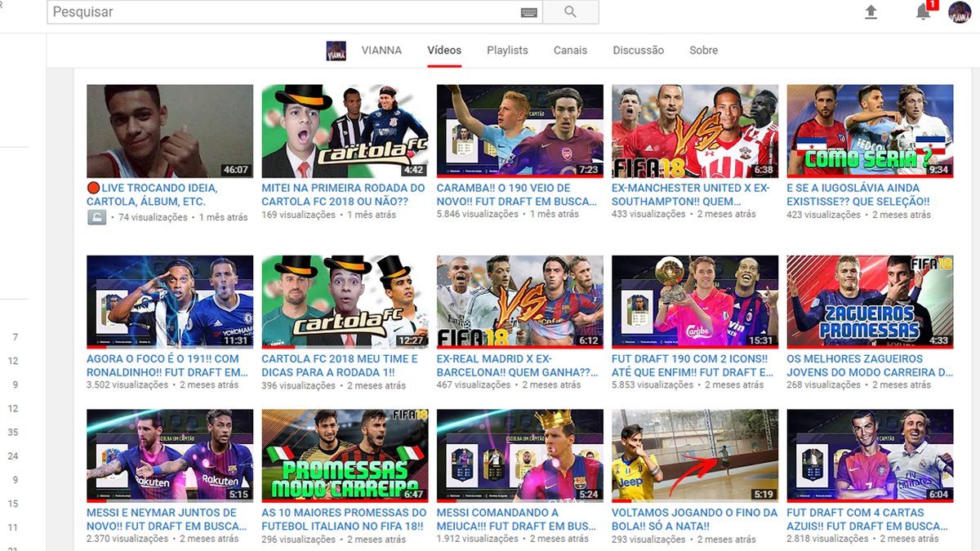Open the Messi and Neymar 5:15 thumbnail
This screenshot has height=551, width=980.
(x=170, y=455)
